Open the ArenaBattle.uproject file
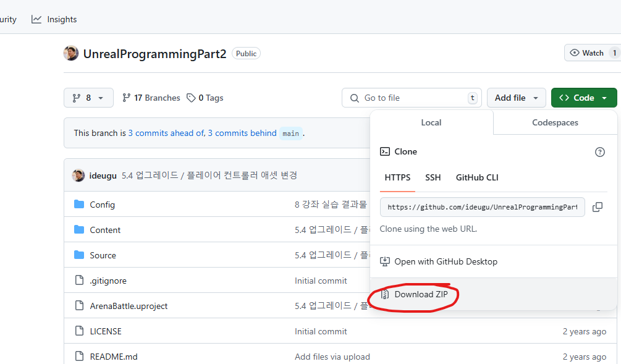Image resolution: width=621 pixels, height=364 pixels. [129, 306]
